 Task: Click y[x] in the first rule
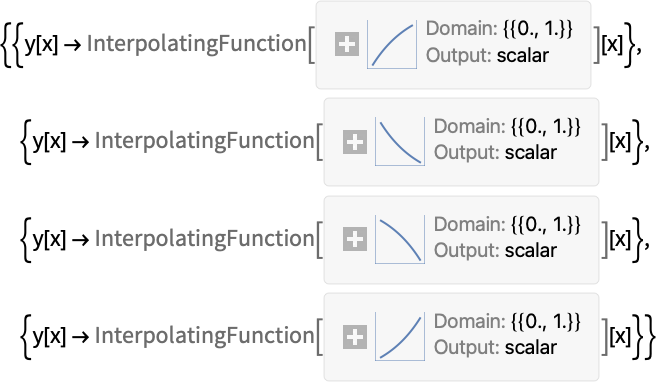(41, 44)
